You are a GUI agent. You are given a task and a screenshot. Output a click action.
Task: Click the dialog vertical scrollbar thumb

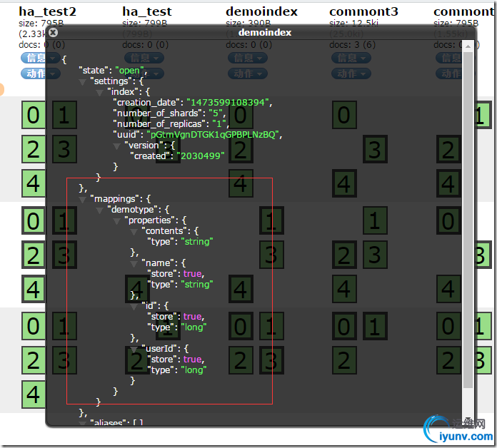pos(468,220)
